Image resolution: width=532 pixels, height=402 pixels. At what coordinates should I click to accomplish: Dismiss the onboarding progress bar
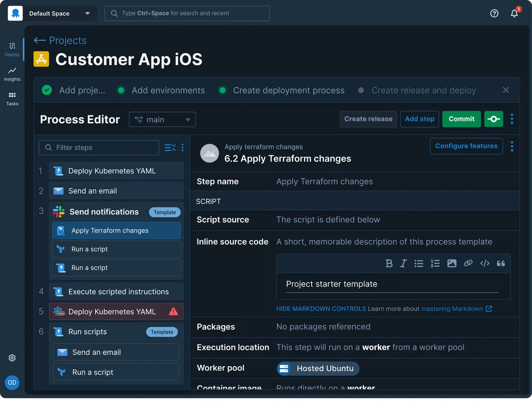point(505,90)
